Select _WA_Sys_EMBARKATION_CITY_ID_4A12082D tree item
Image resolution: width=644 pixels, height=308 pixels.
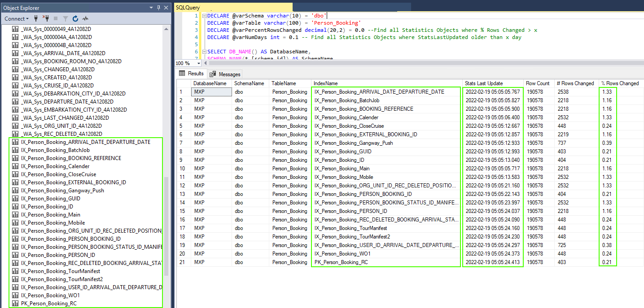(x=74, y=110)
